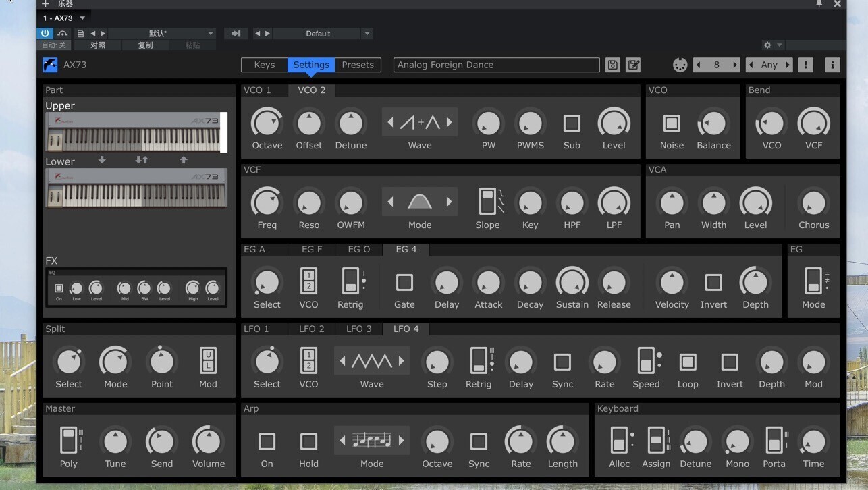Open the preset file document icon
The height and width of the screenshot is (490, 868).
pos(80,33)
